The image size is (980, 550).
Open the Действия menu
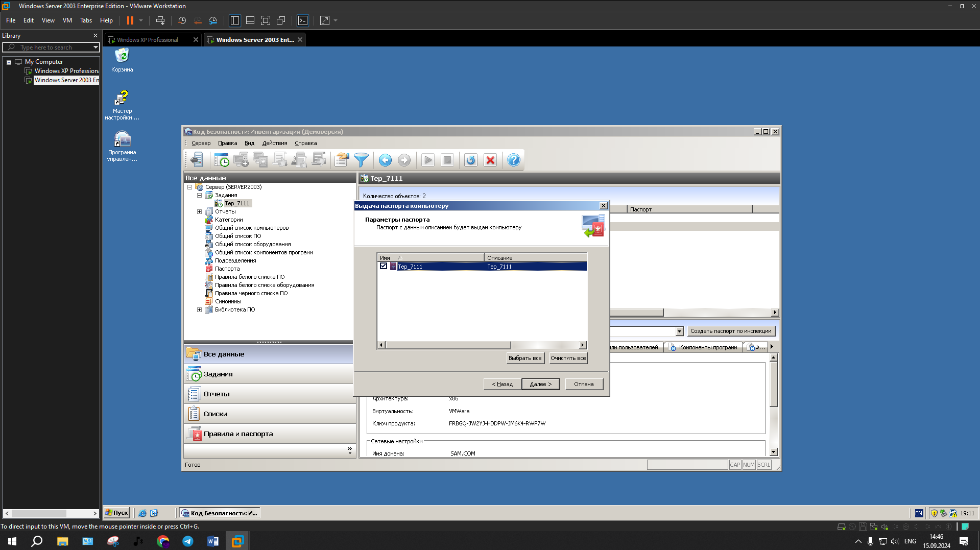coord(275,144)
